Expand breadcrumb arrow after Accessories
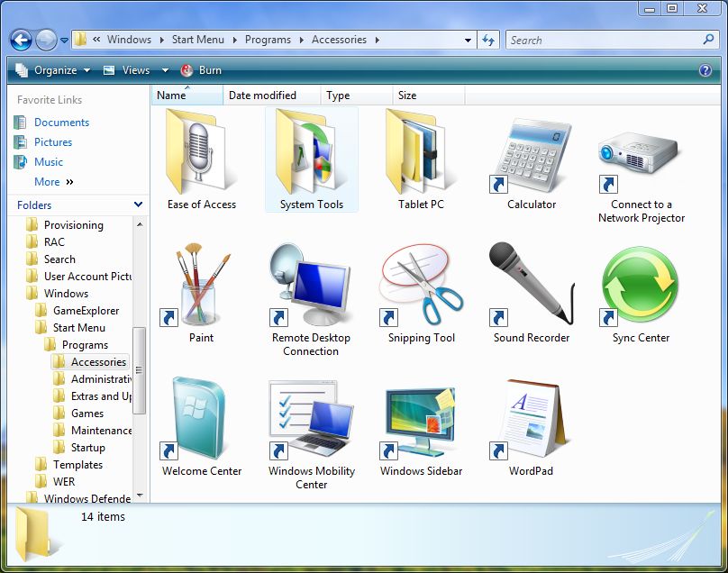Viewport: 728px width, 573px height. pyautogui.click(x=377, y=40)
